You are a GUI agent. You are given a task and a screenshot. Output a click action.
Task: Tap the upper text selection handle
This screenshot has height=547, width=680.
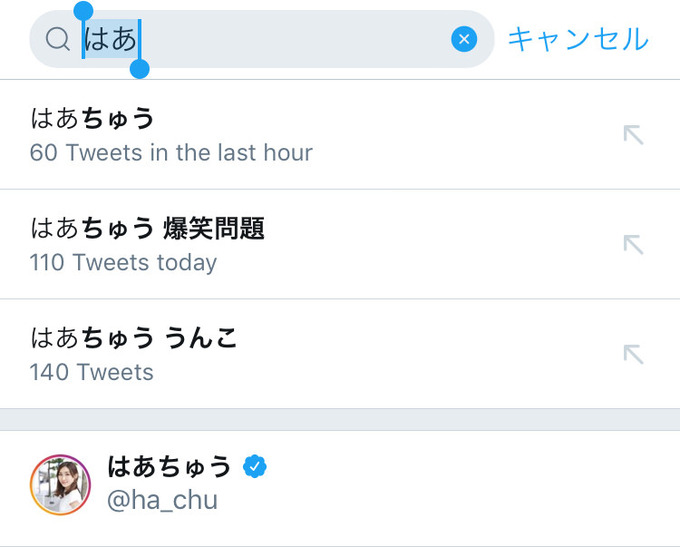[x=83, y=12]
